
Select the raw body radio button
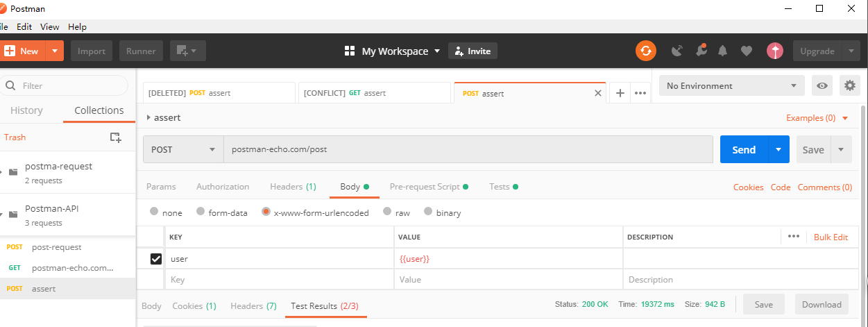(x=387, y=212)
